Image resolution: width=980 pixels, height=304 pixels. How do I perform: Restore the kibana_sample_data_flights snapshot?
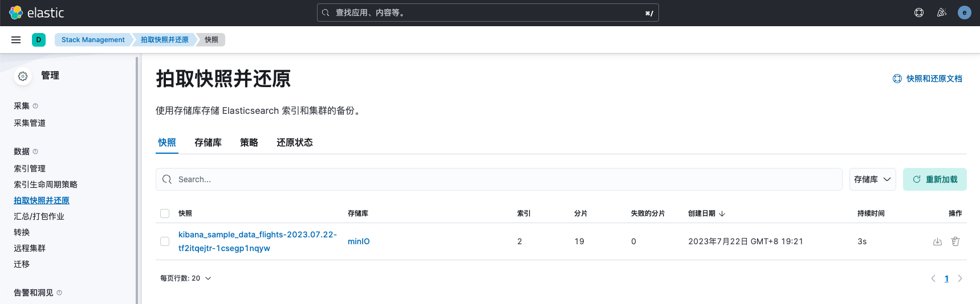tap(937, 241)
